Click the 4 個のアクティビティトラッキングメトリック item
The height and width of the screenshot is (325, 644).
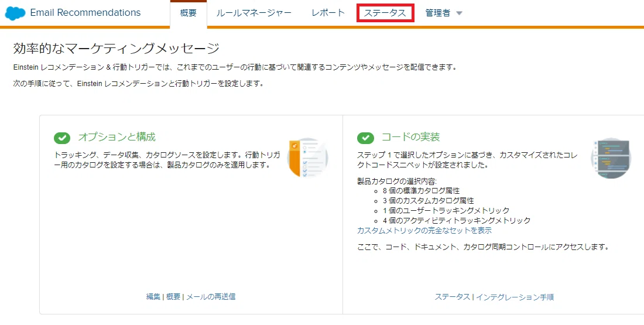pos(457,221)
